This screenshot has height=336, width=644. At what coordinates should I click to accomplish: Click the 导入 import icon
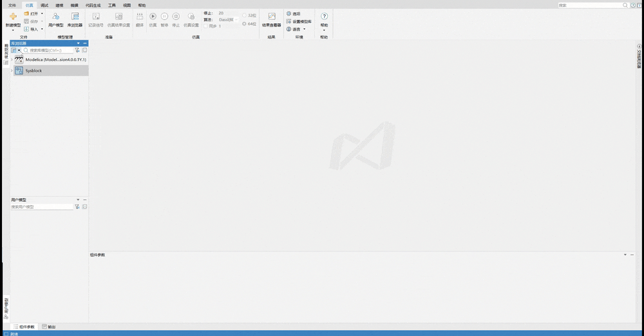coord(26,29)
